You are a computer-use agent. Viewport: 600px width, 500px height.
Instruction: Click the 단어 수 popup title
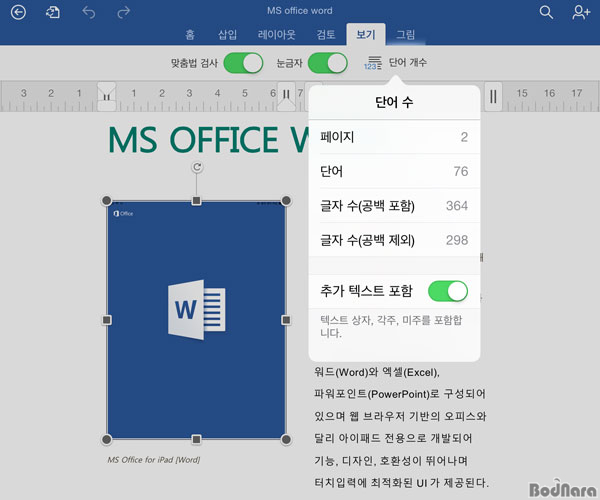coord(394,102)
